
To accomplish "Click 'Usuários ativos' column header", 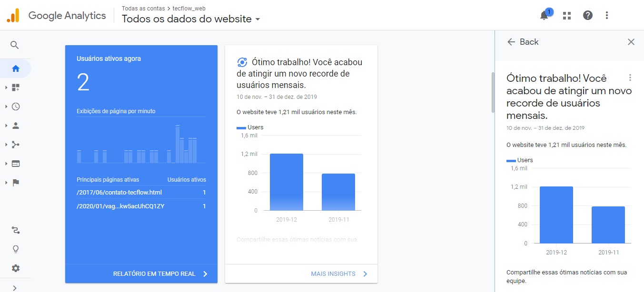I will [x=187, y=180].
